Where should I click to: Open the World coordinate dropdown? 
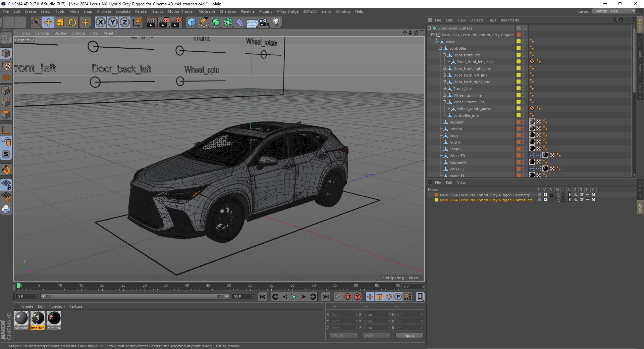344,335
